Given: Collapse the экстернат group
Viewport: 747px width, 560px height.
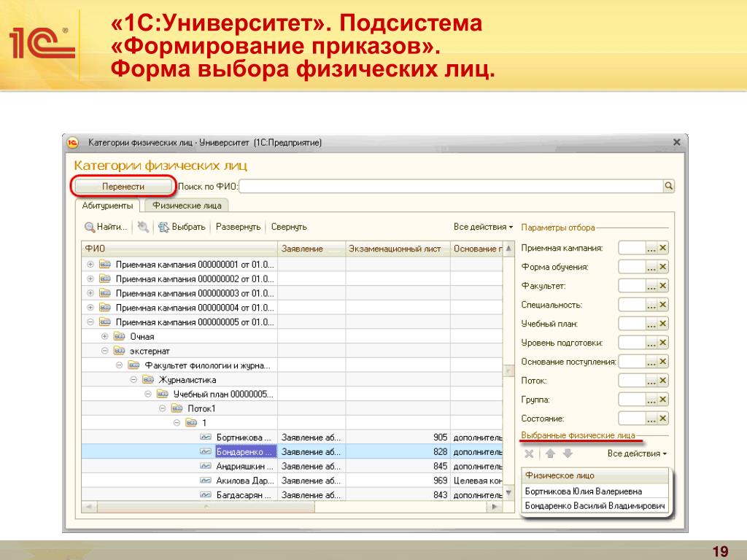Looking at the screenshot, I should 105,351.
